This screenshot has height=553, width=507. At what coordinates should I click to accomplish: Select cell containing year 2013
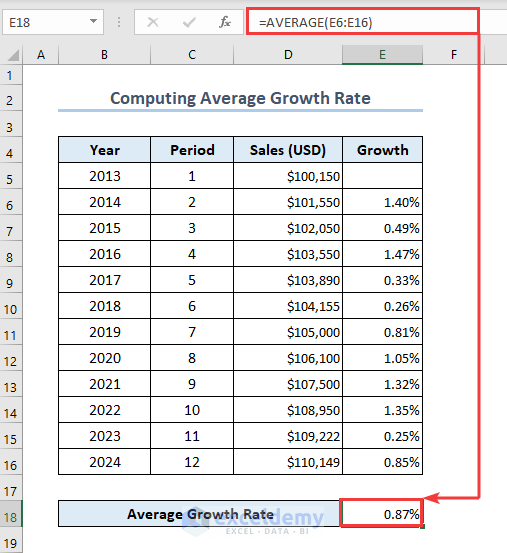coord(104,176)
